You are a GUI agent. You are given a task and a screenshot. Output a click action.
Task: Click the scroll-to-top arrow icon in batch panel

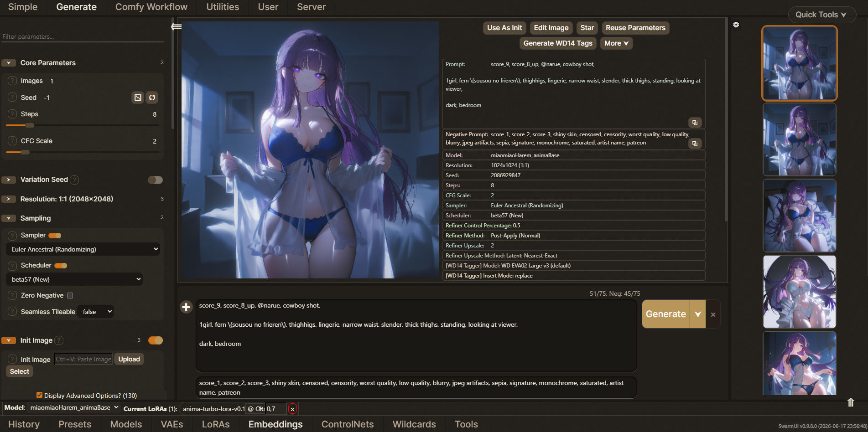pos(850,402)
